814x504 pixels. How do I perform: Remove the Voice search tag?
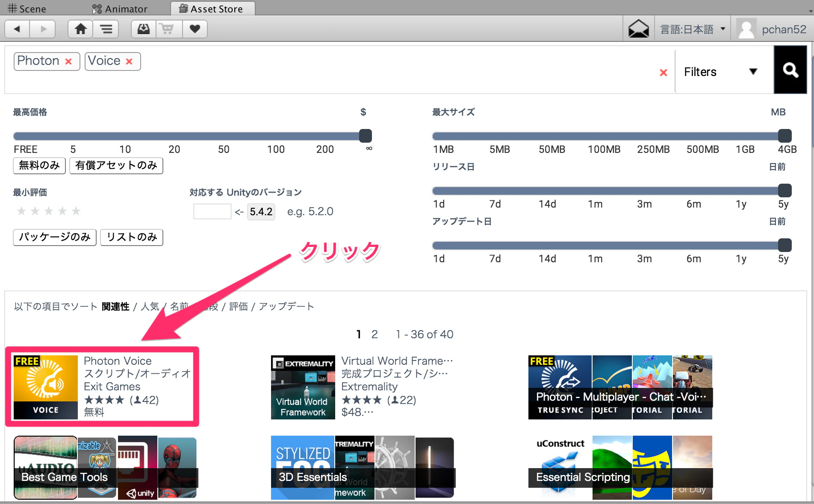click(x=129, y=62)
